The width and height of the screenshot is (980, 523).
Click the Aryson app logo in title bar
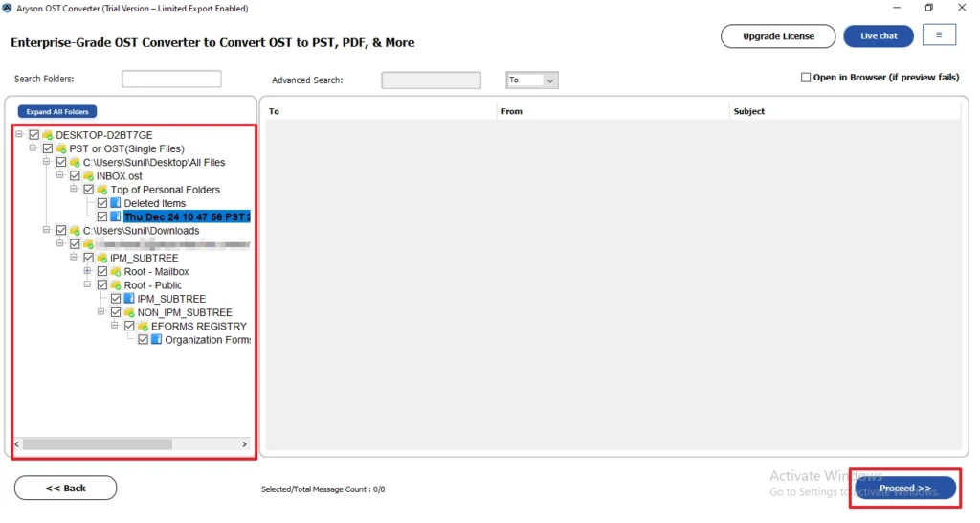(7, 8)
